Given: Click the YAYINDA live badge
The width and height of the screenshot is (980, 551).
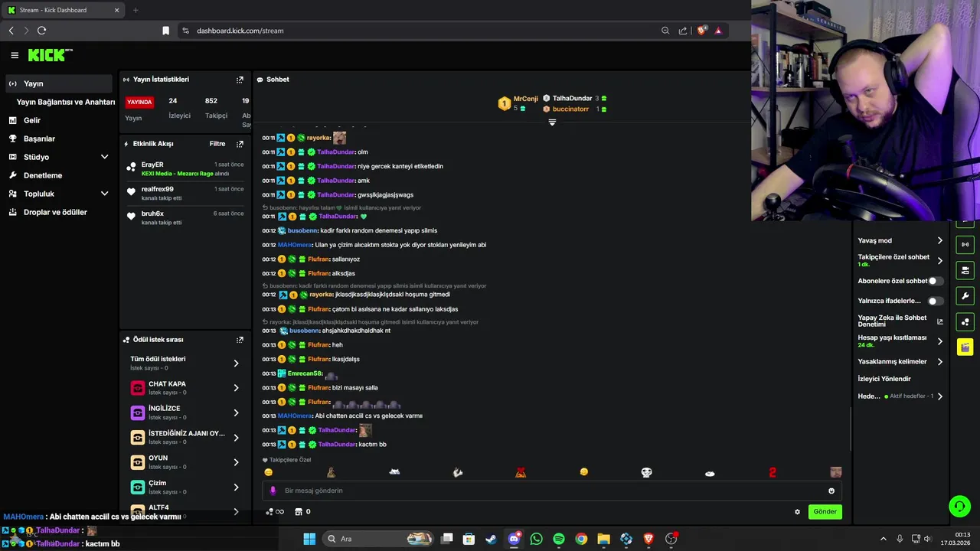Looking at the screenshot, I should pyautogui.click(x=139, y=102).
